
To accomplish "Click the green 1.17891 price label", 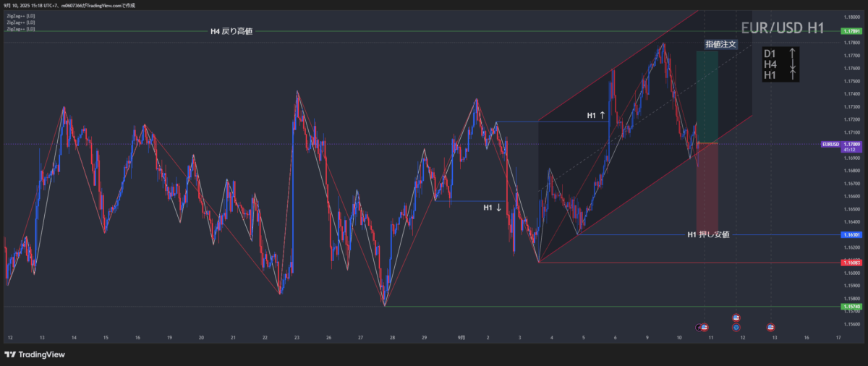I will pos(851,31).
